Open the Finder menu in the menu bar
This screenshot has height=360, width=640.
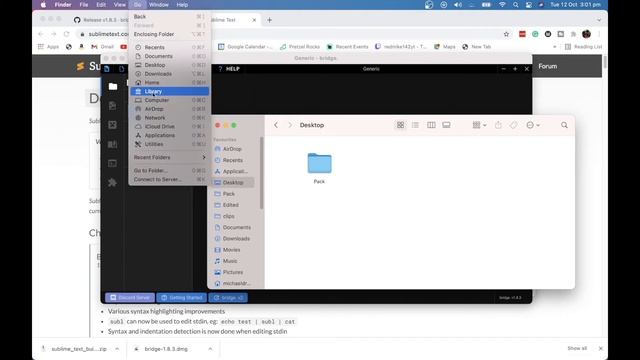(63, 5)
